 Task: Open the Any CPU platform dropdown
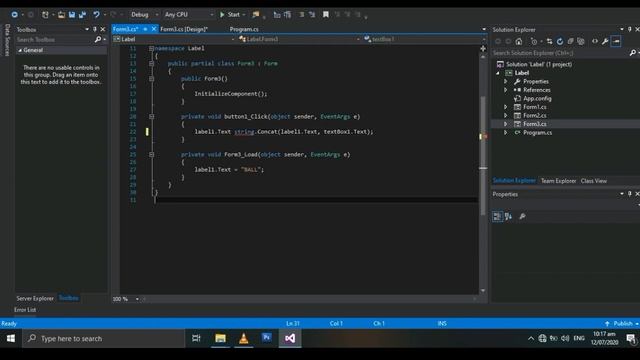tap(189, 15)
